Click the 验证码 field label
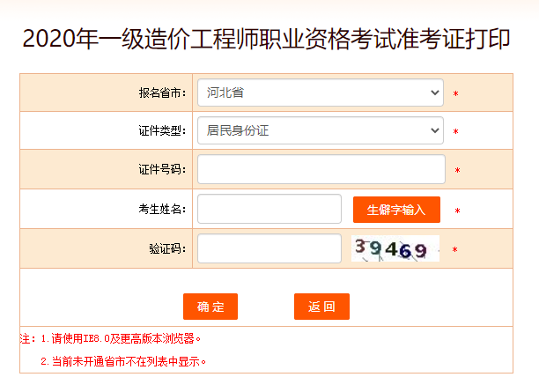The width and height of the screenshot is (539, 392). 167,249
